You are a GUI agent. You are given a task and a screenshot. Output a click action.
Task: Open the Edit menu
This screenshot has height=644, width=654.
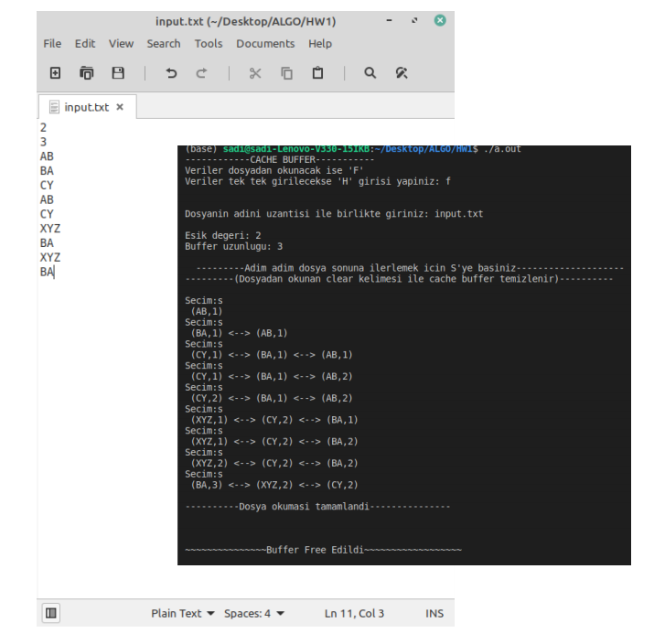coord(85,43)
